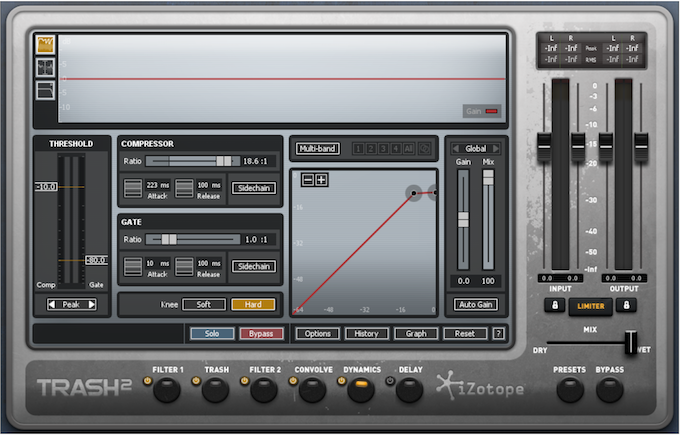Click the compressor attack 223 ms value

[158, 185]
